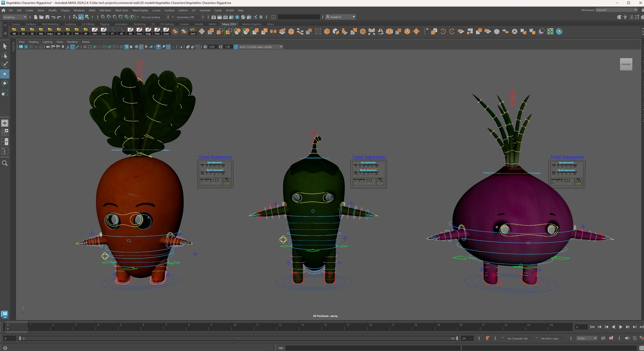Toggle textured display in panel toolbar
Image resolution: width=644 pixels, height=351 pixels.
[x=141, y=47]
